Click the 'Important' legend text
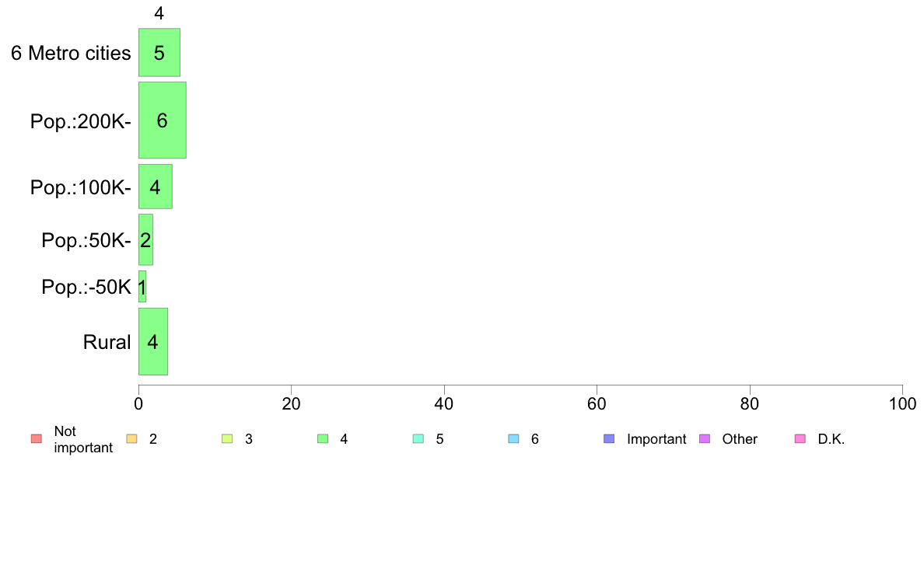 pyautogui.click(x=656, y=439)
